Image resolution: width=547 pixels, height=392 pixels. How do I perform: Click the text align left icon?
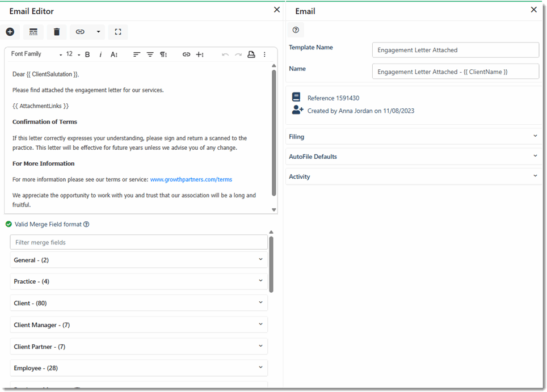[137, 54]
